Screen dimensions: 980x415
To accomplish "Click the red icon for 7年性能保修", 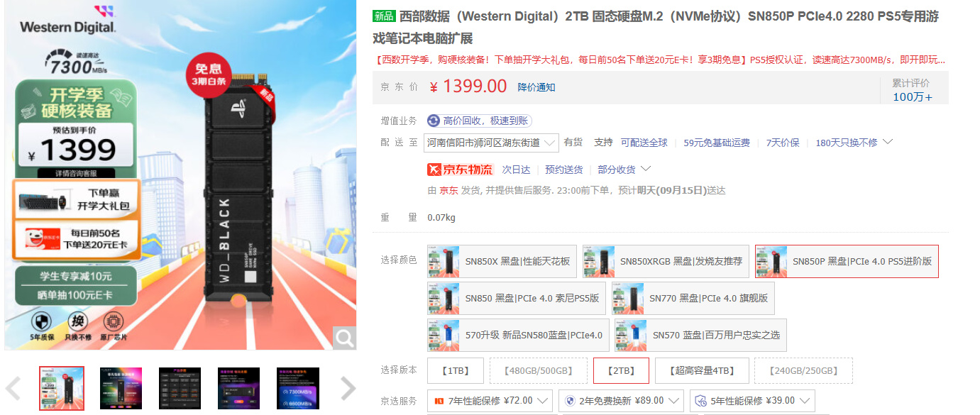I will (439, 401).
